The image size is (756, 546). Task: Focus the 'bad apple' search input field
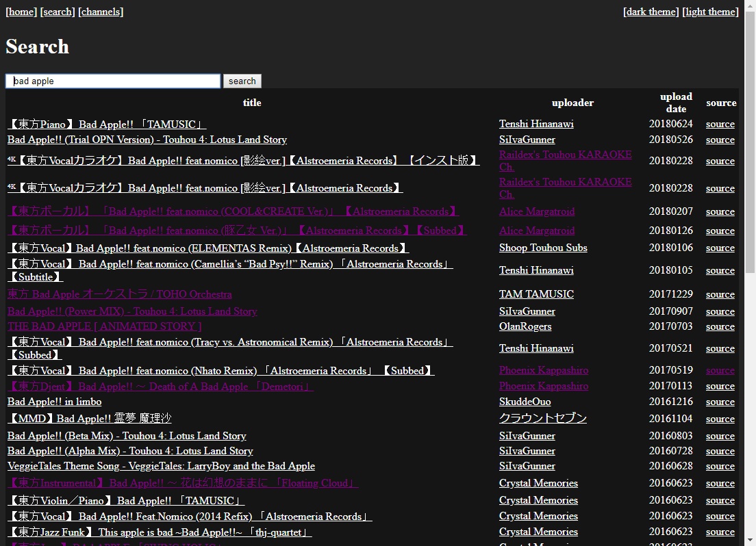[113, 81]
